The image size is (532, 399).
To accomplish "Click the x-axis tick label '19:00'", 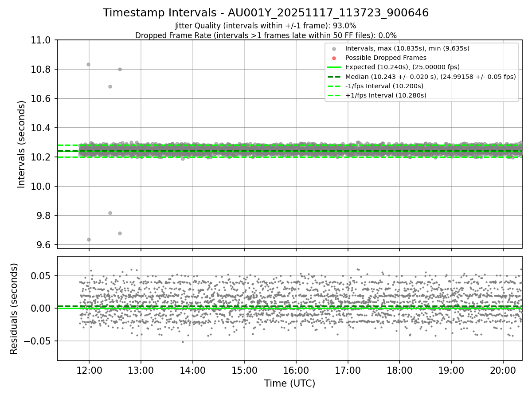I will tap(451, 370).
